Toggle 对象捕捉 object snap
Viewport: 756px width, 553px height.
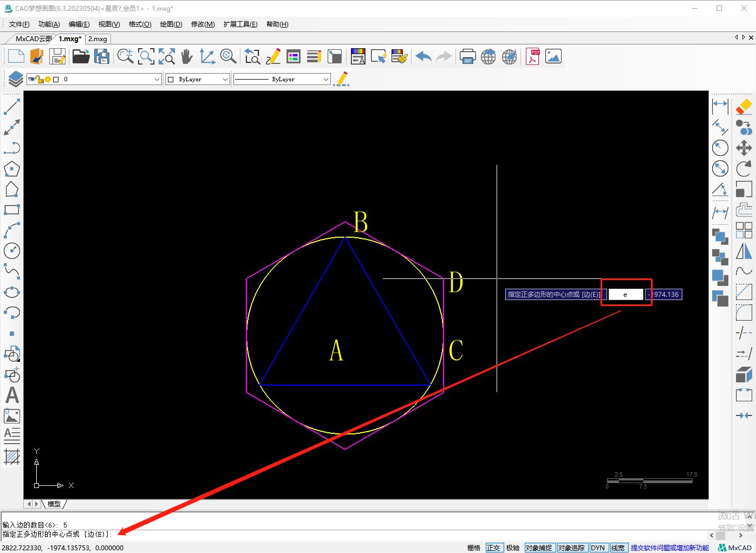point(539,548)
